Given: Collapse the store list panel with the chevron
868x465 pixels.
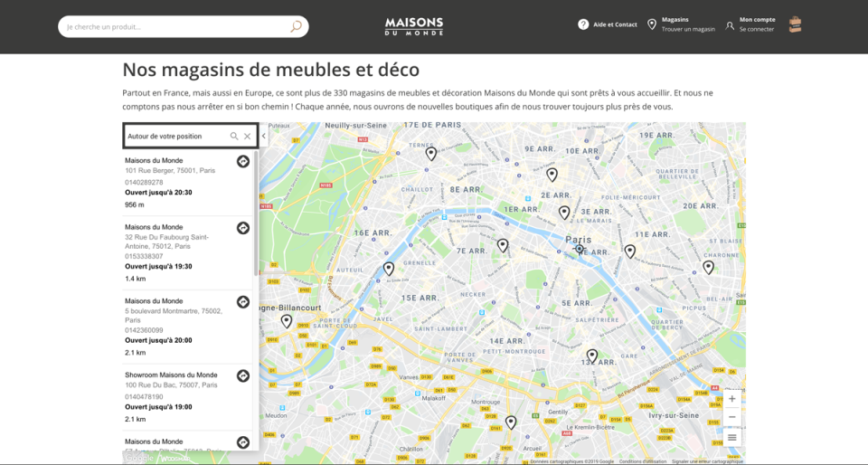Looking at the screenshot, I should click(263, 136).
